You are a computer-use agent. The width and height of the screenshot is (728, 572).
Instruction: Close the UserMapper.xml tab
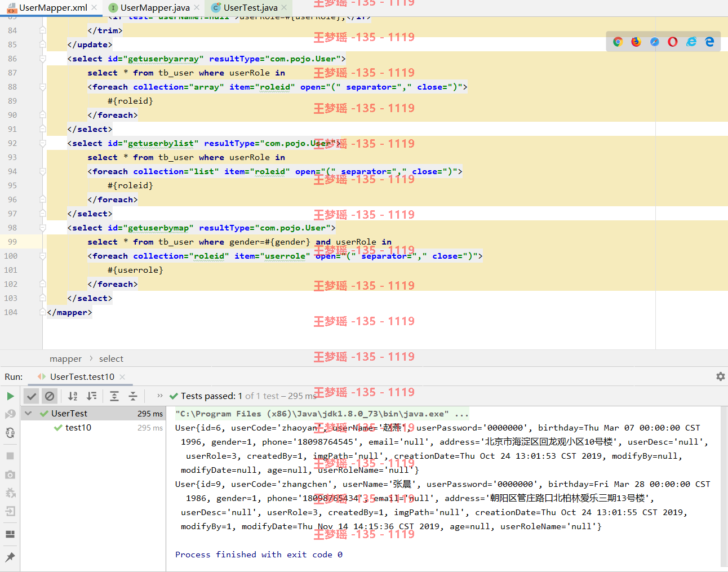pyautogui.click(x=94, y=7)
